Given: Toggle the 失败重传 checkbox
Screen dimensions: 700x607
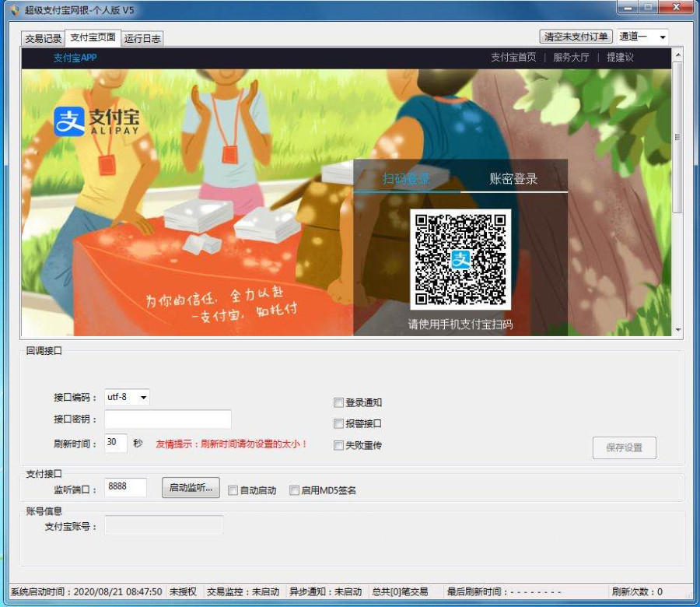Looking at the screenshot, I should point(338,445).
